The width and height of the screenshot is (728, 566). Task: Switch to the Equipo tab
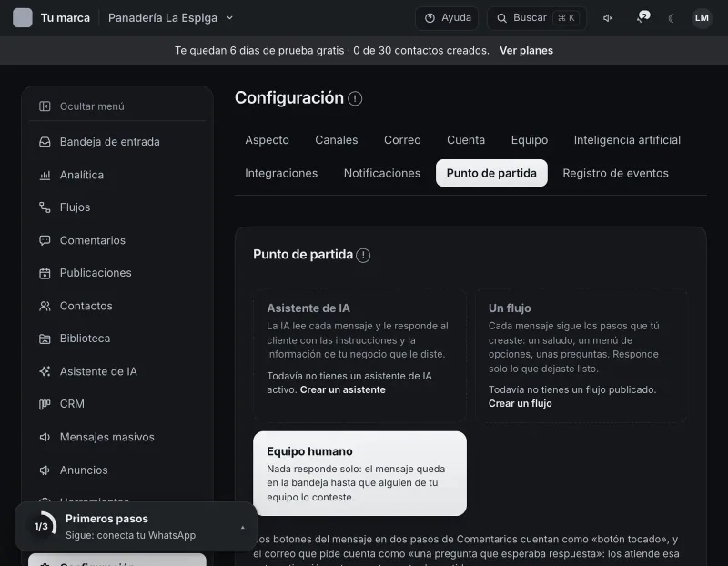[x=530, y=140]
